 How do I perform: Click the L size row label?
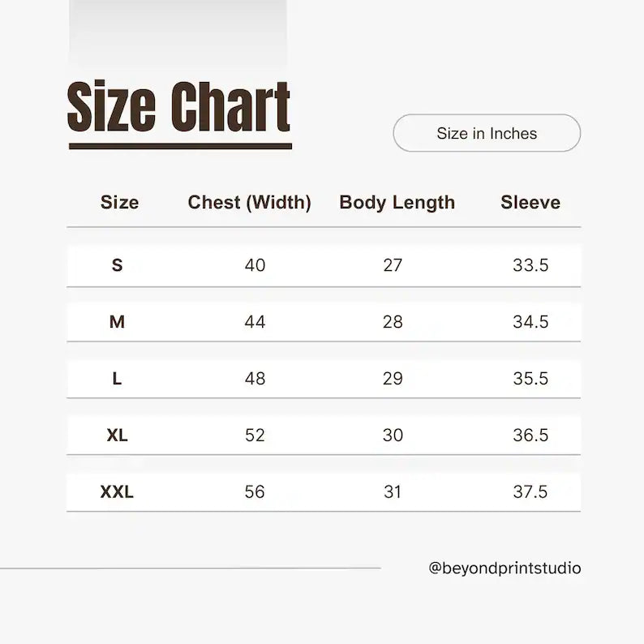coord(118,379)
